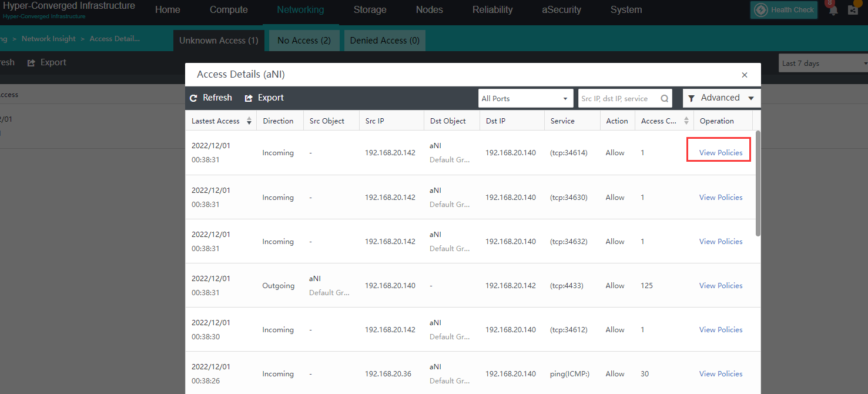Click Access Detail breadcrumb text
The image size is (868, 394).
[x=115, y=39]
